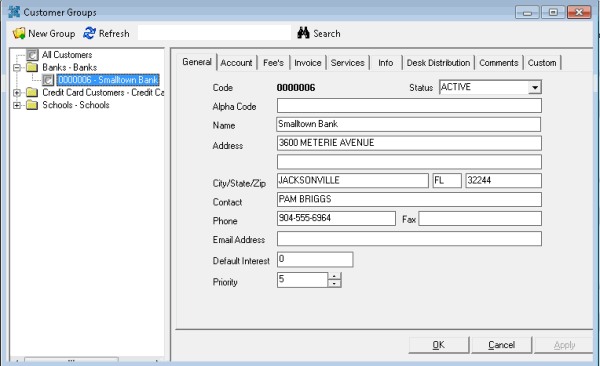
Task: Collapse the Banks tree node
Action: click(17, 68)
